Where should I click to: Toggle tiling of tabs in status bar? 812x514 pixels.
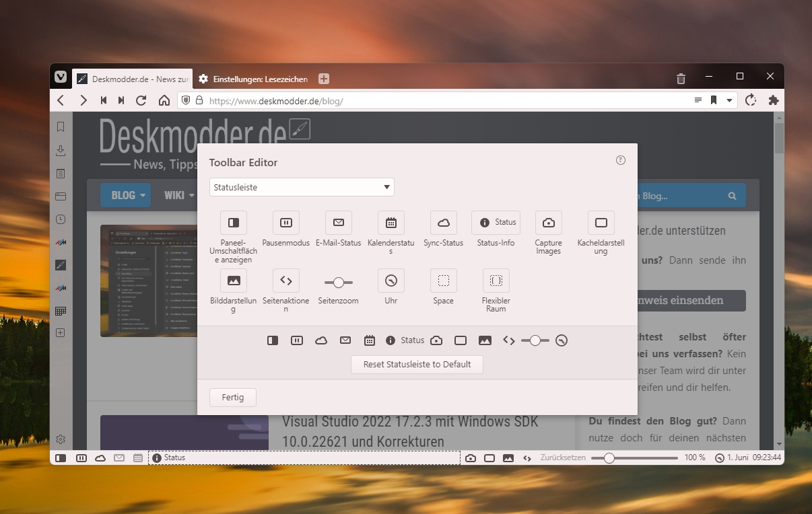[489, 458]
